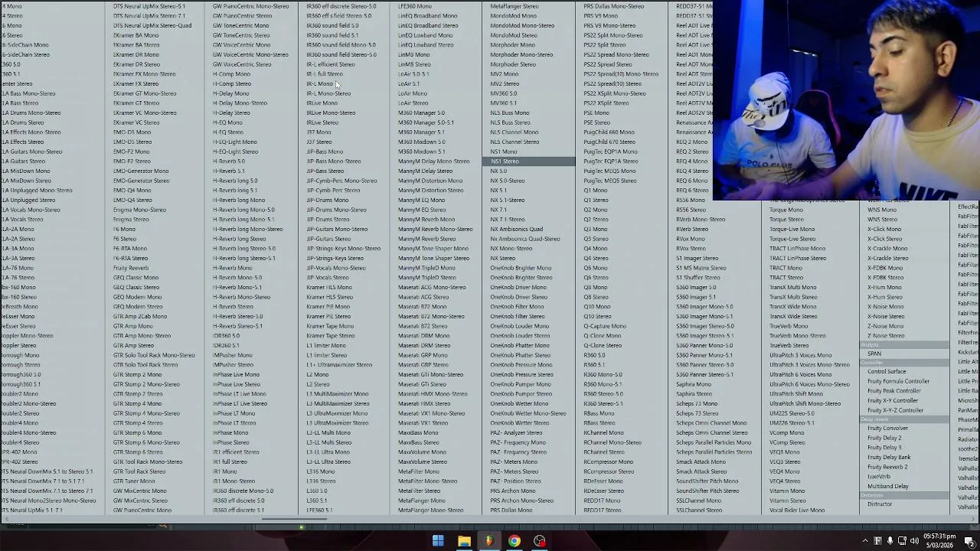Select J37 Stereo tape plugin
Image resolution: width=980 pixels, height=551 pixels.
point(319,142)
